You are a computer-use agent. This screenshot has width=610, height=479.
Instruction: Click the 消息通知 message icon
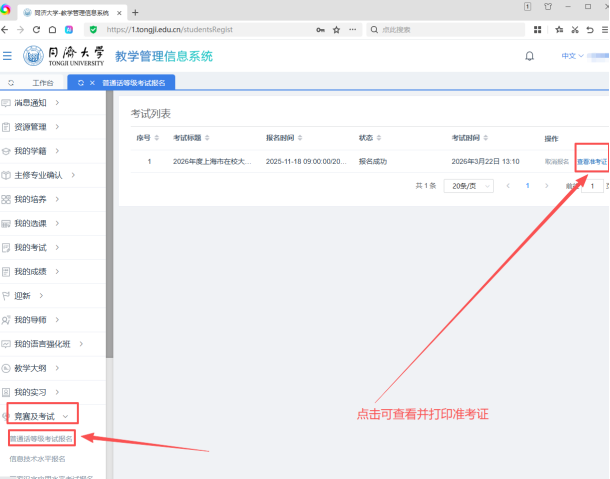pos(6,103)
